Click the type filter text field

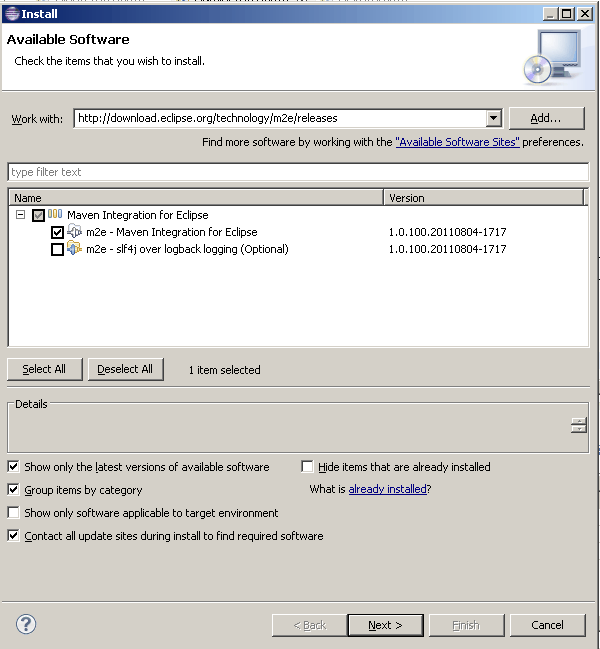pos(298,172)
